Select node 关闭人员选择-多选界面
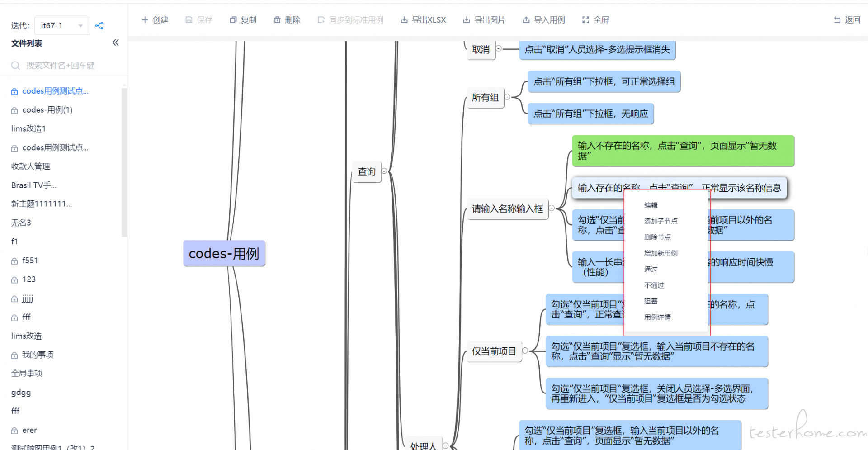The image size is (868, 450). 657,393
